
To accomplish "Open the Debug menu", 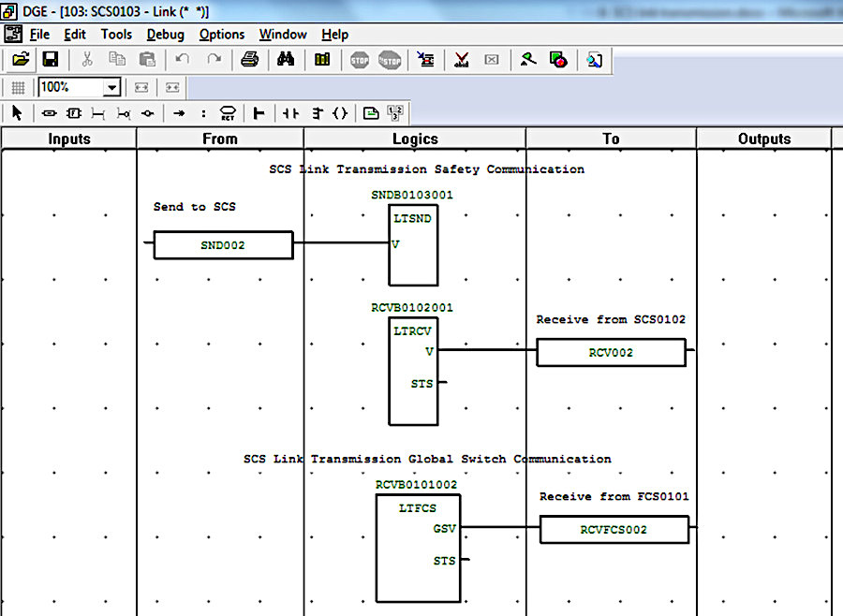I will pos(165,35).
